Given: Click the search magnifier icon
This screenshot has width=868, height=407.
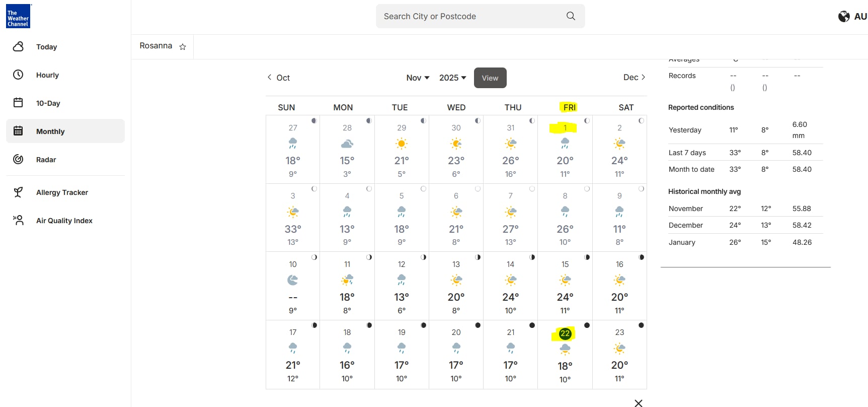Looking at the screenshot, I should [571, 16].
